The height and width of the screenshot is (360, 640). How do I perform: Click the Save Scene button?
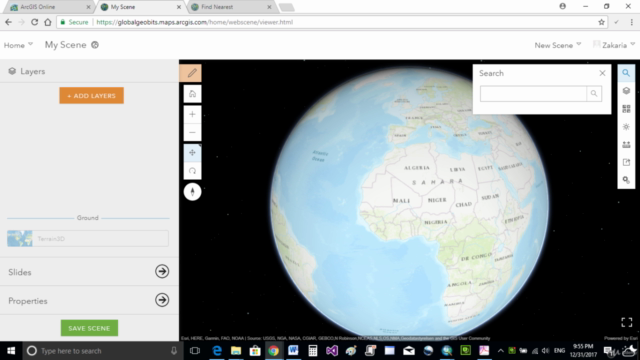89,328
